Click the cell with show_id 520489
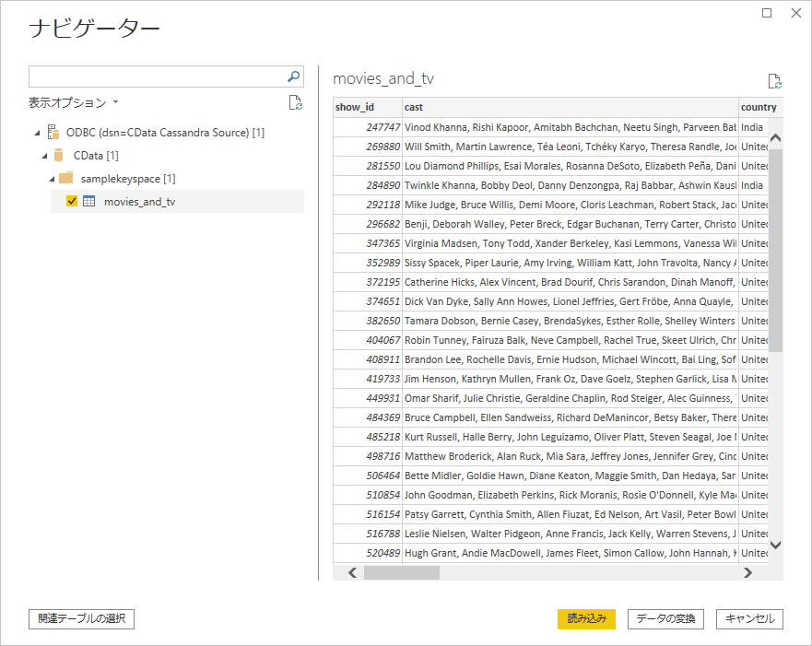Viewport: 812px width, 646px height. pyautogui.click(x=368, y=553)
